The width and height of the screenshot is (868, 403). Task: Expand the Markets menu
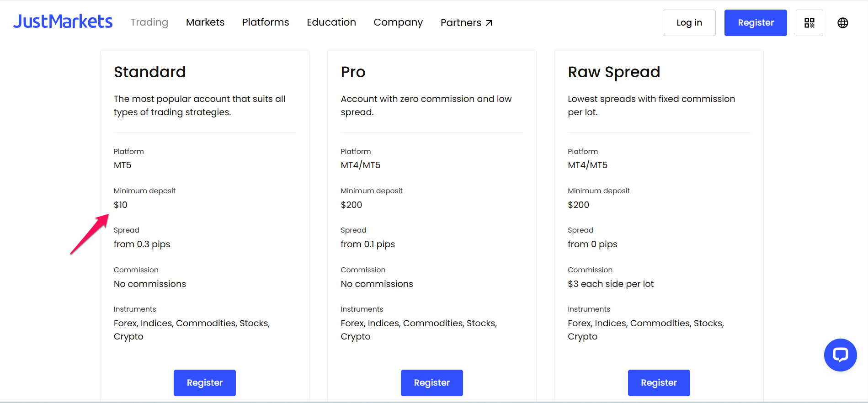205,22
